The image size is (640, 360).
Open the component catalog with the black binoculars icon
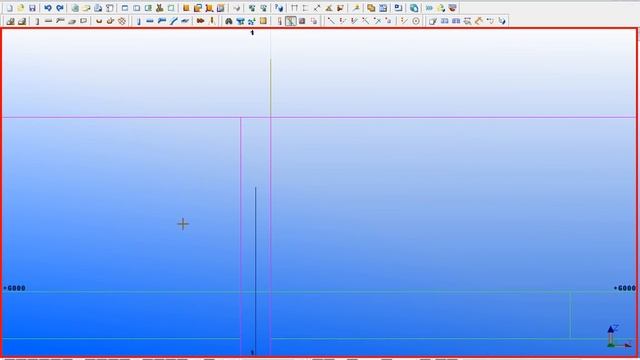click(x=229, y=21)
